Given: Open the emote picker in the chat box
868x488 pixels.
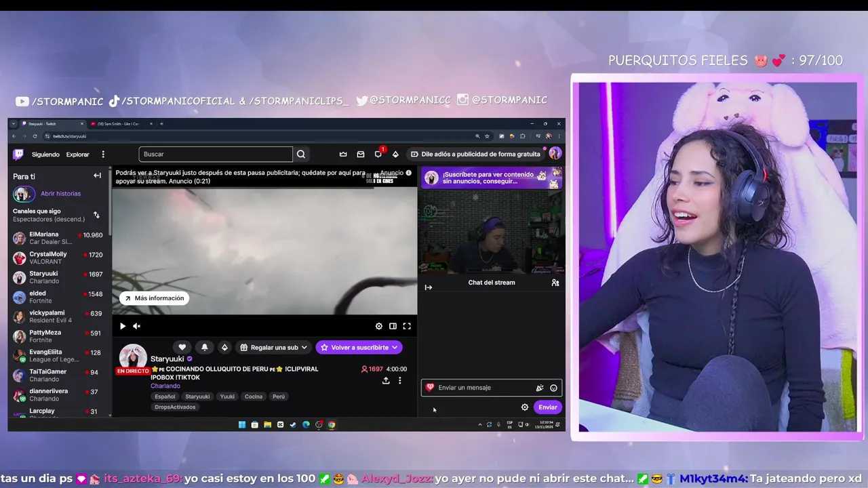Looking at the screenshot, I should [553, 388].
